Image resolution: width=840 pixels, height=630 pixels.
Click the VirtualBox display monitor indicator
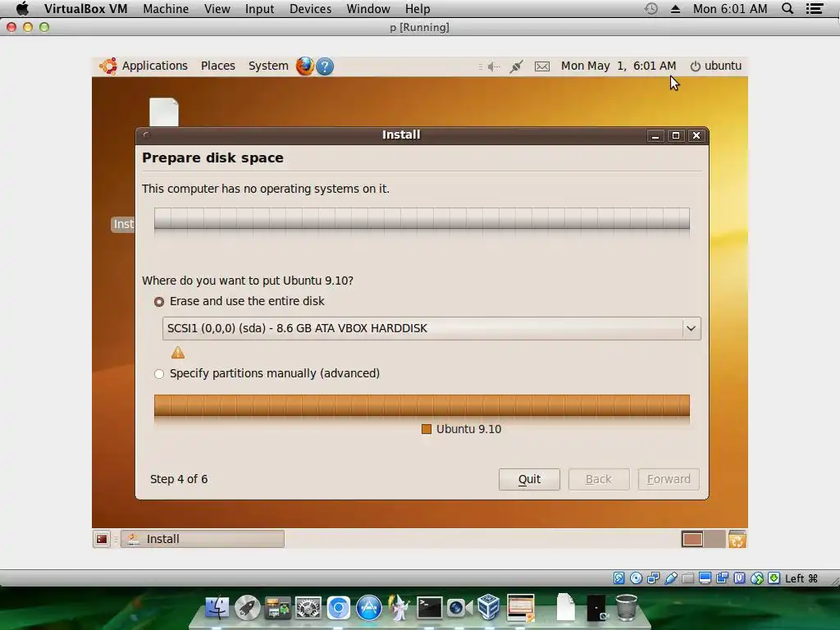point(705,578)
